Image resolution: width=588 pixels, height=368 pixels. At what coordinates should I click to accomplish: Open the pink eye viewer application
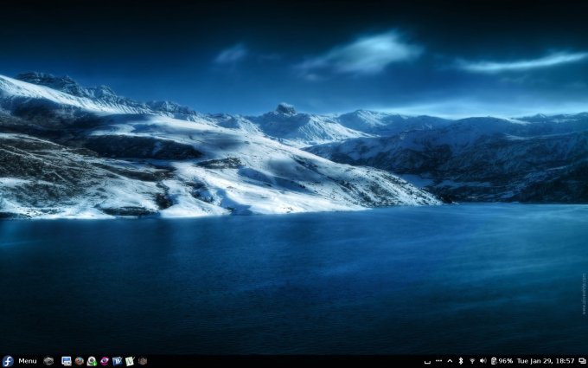point(105,361)
